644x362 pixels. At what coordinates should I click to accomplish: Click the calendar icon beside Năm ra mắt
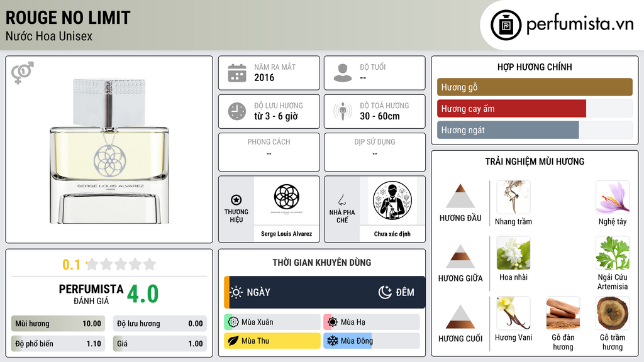coord(237,73)
